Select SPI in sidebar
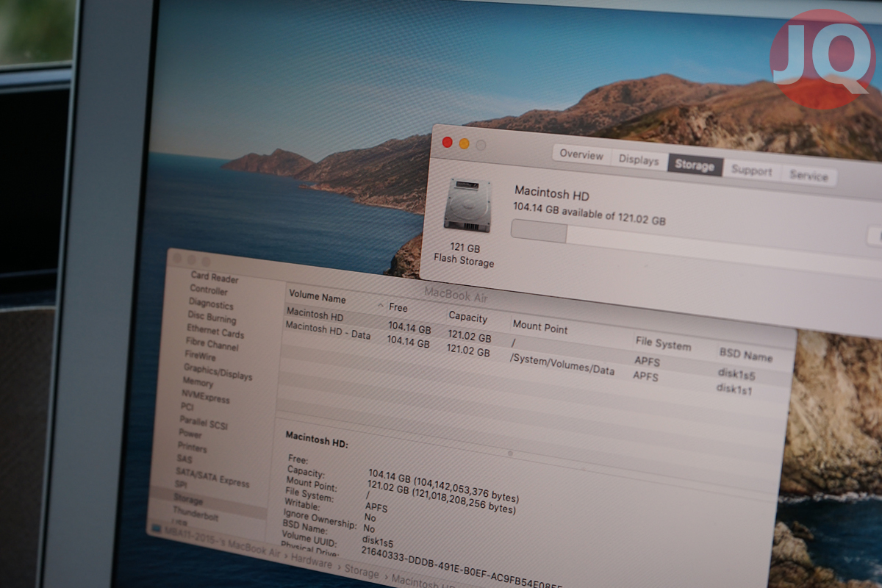This screenshot has width=882, height=588. (x=182, y=484)
